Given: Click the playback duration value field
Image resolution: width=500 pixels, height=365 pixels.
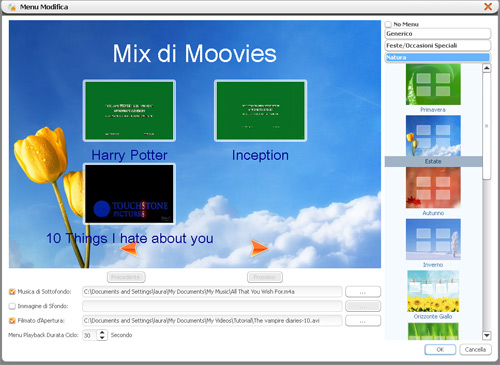Looking at the screenshot, I should point(90,335).
